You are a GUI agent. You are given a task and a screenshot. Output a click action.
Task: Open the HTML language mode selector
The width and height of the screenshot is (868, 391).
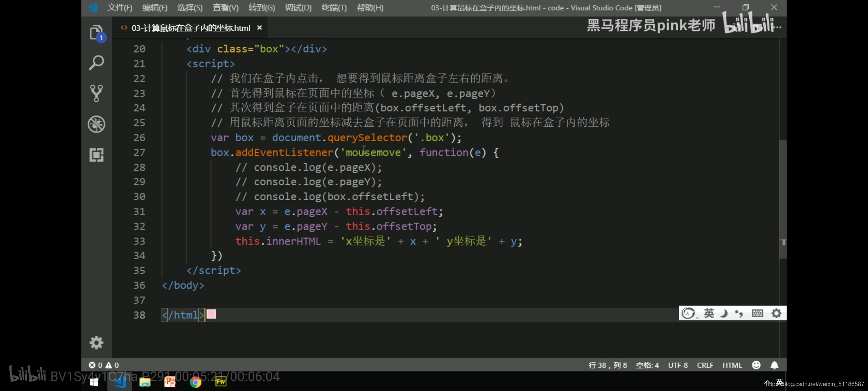(x=732, y=365)
